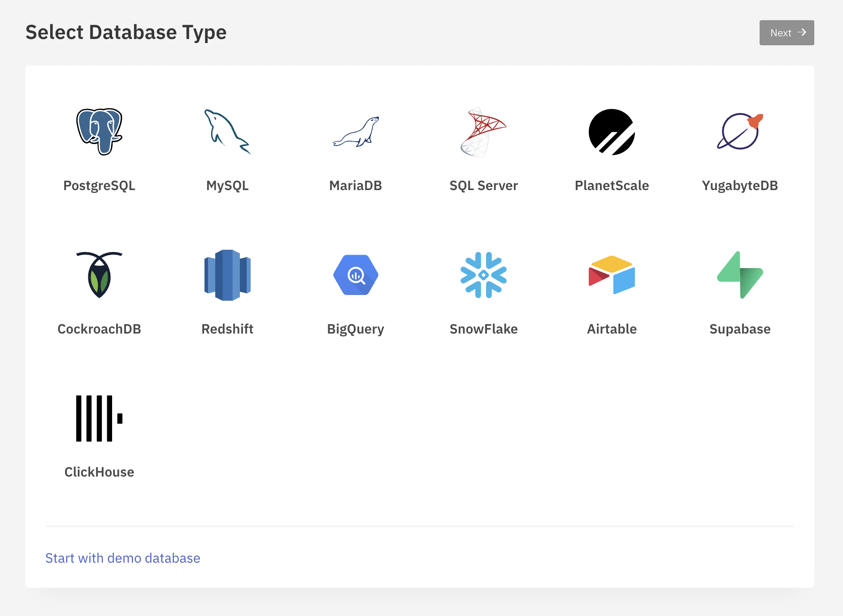The height and width of the screenshot is (616, 843).
Task: Choose the PlanetScale black circle icon
Action: coord(612,132)
